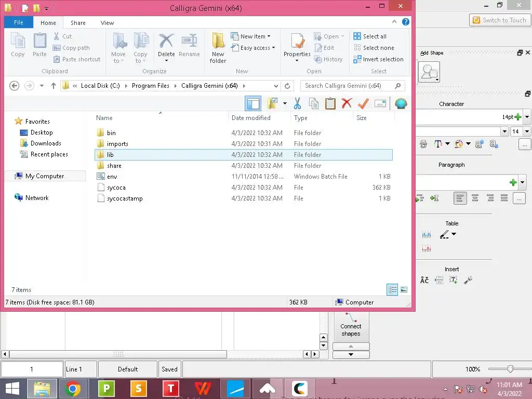
Task: Click the wrench icon in Insert panel
Action: [468, 280]
